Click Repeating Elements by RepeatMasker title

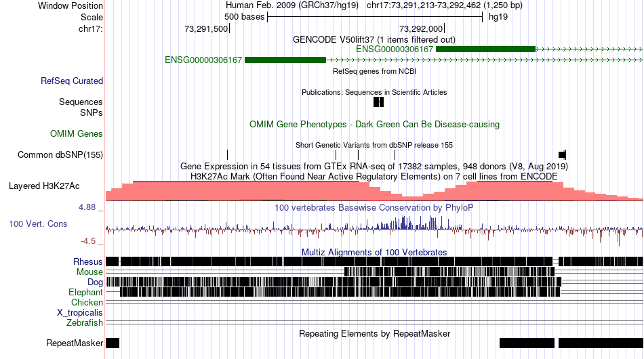(374, 333)
